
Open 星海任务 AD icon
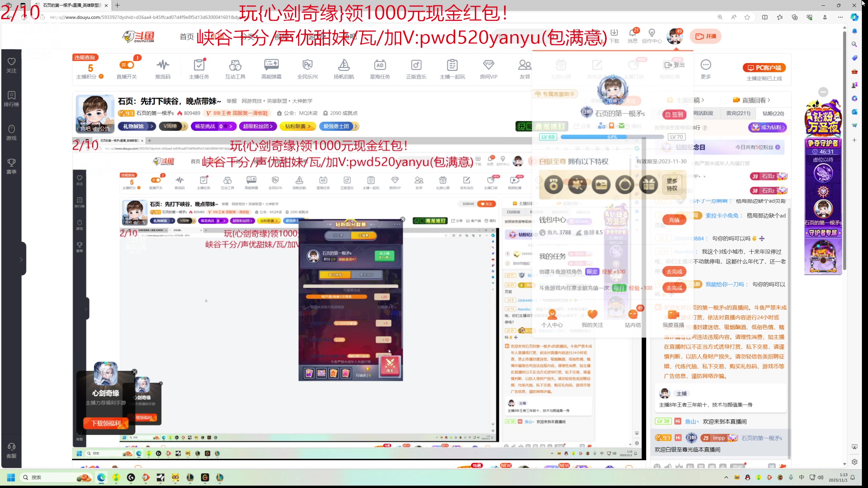[x=380, y=69]
